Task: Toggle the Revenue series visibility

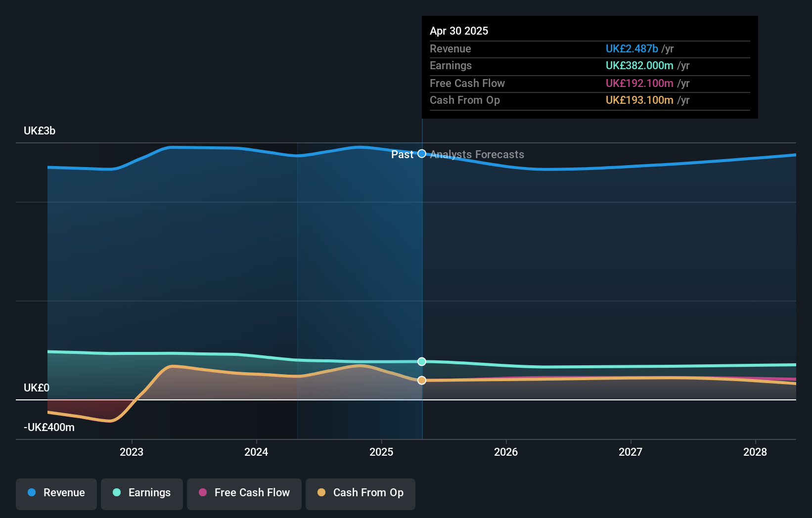Action: pyautogui.click(x=56, y=493)
